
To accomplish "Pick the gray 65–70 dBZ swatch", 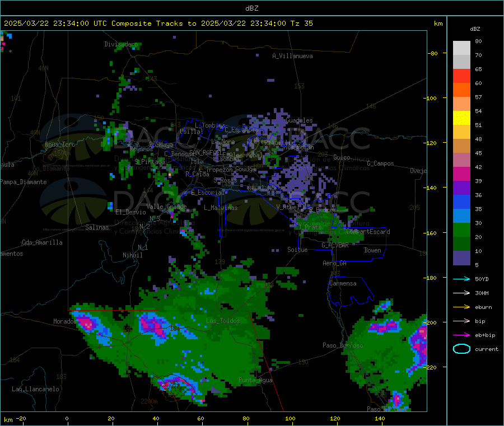I will click(461, 62).
